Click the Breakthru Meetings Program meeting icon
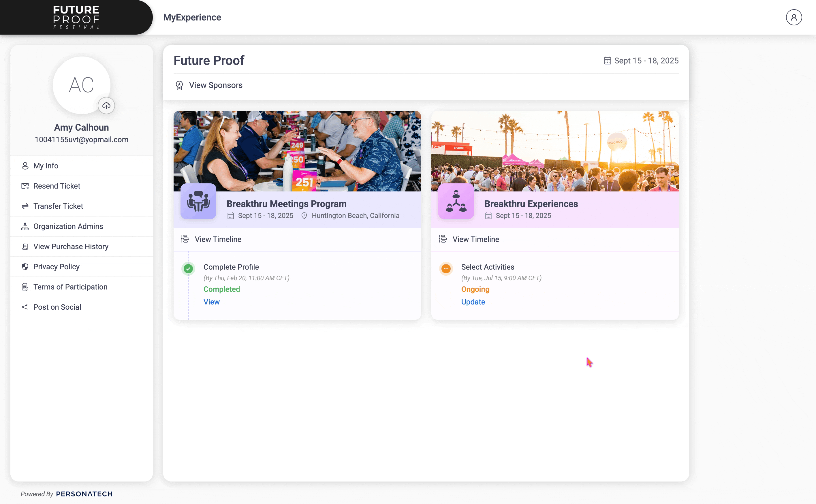The width and height of the screenshot is (816, 504). coord(198,201)
